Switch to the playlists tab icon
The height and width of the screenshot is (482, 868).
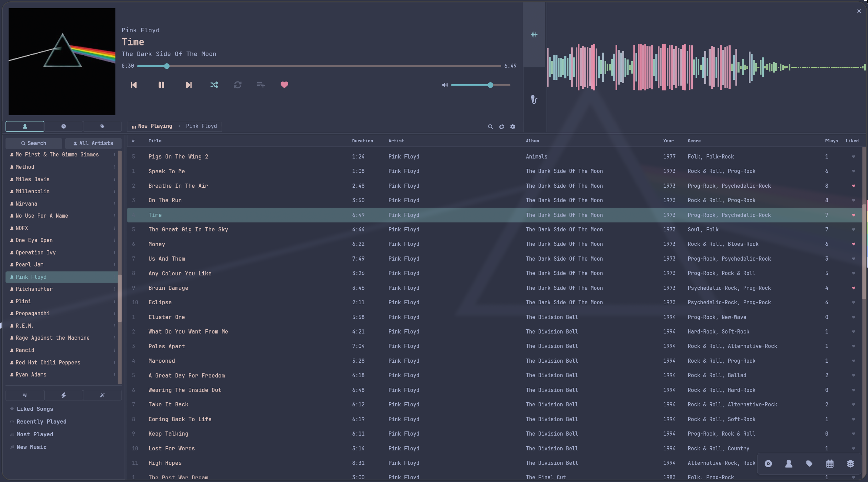[25, 395]
